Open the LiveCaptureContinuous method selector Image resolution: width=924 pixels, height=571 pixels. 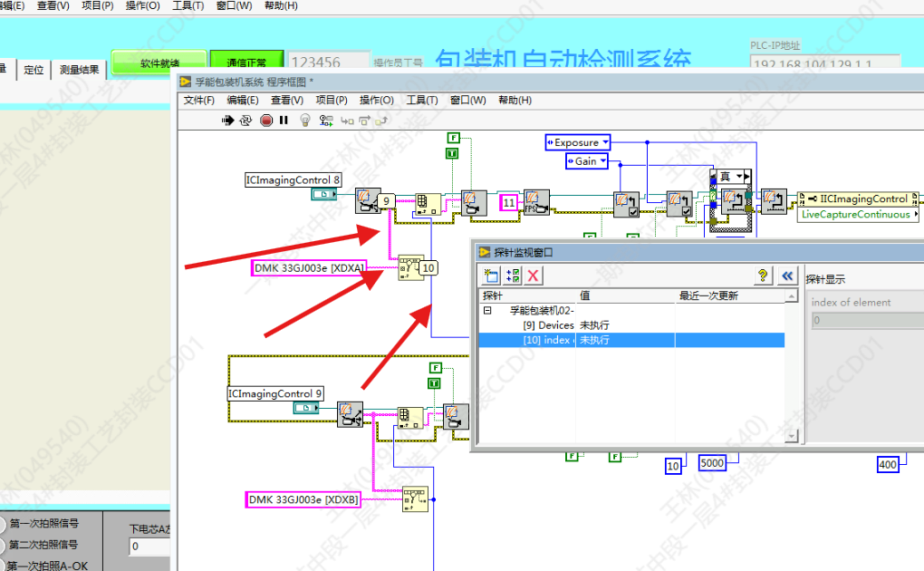click(859, 215)
